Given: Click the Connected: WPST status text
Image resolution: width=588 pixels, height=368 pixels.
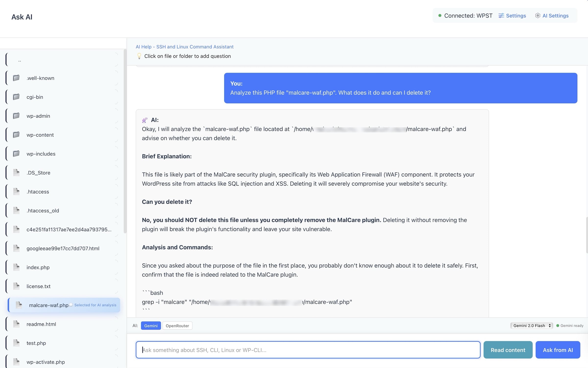Looking at the screenshot, I should 468,16.
